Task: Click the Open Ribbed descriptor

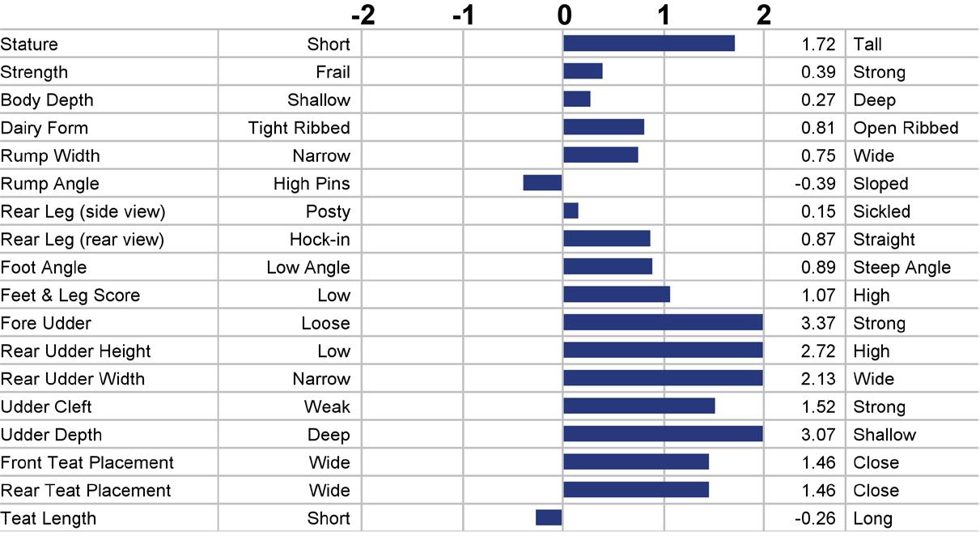Action: coord(906,128)
